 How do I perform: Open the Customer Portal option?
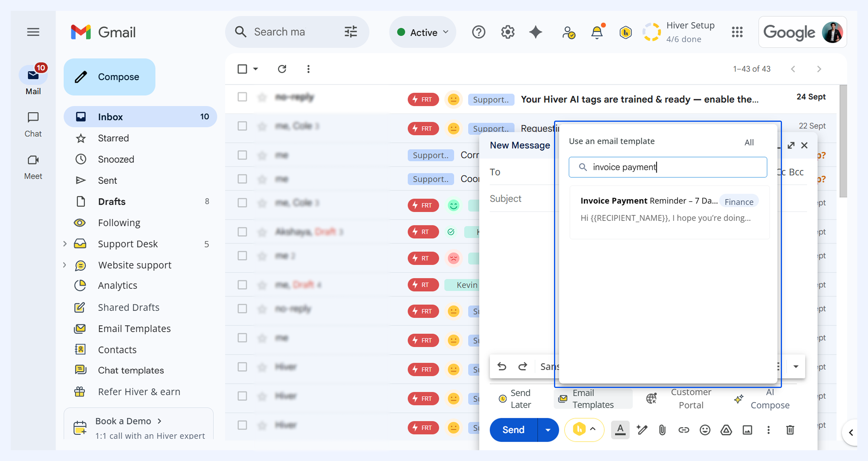679,399
